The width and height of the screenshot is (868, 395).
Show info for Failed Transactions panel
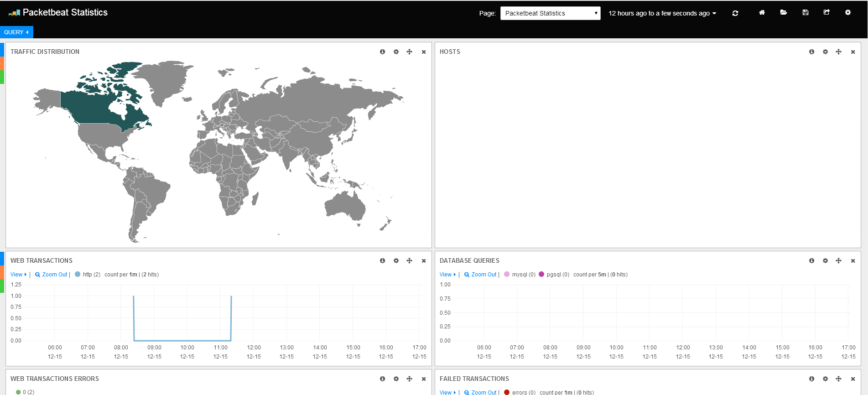point(812,379)
